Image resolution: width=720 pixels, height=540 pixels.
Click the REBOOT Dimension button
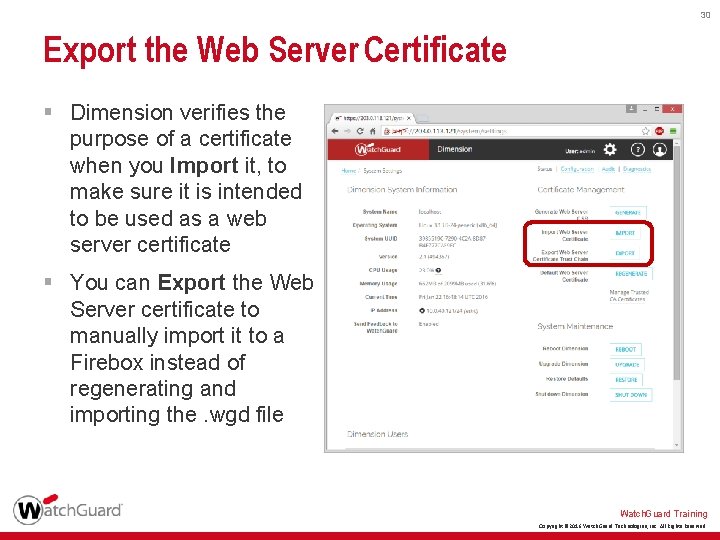tap(625, 349)
